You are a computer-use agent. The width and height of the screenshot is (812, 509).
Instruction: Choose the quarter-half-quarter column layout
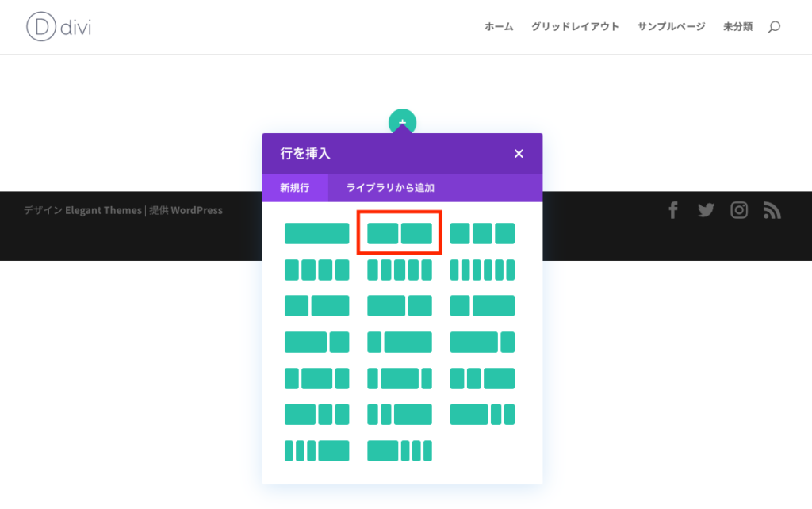point(317,378)
